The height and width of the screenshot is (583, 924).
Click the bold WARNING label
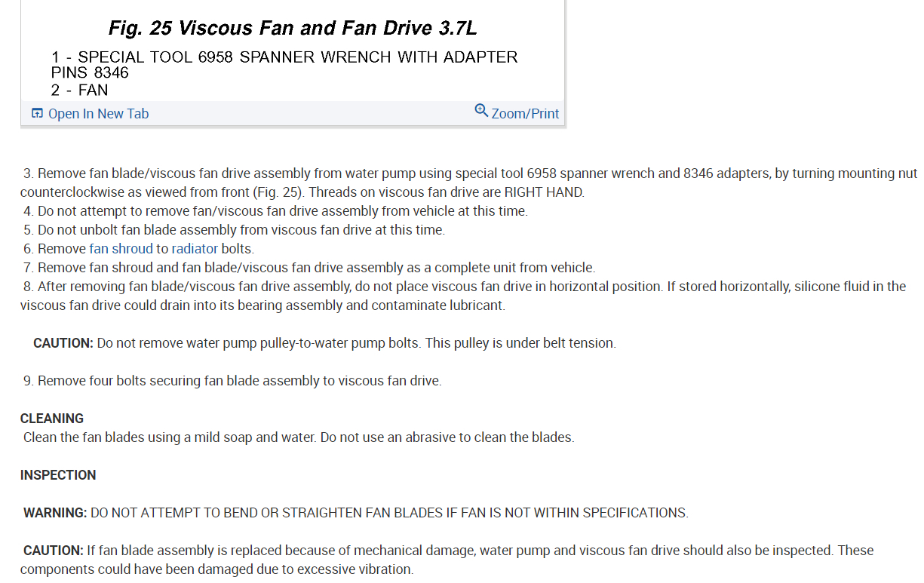[x=55, y=513]
